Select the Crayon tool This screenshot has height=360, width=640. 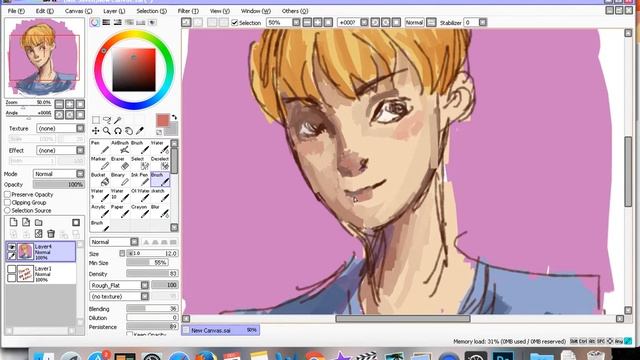(x=140, y=211)
